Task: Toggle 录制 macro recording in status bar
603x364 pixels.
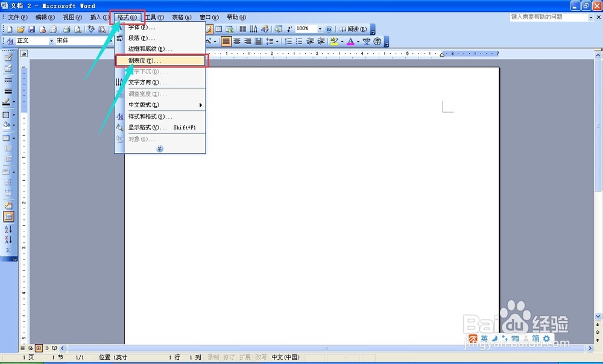Action: pos(213,357)
